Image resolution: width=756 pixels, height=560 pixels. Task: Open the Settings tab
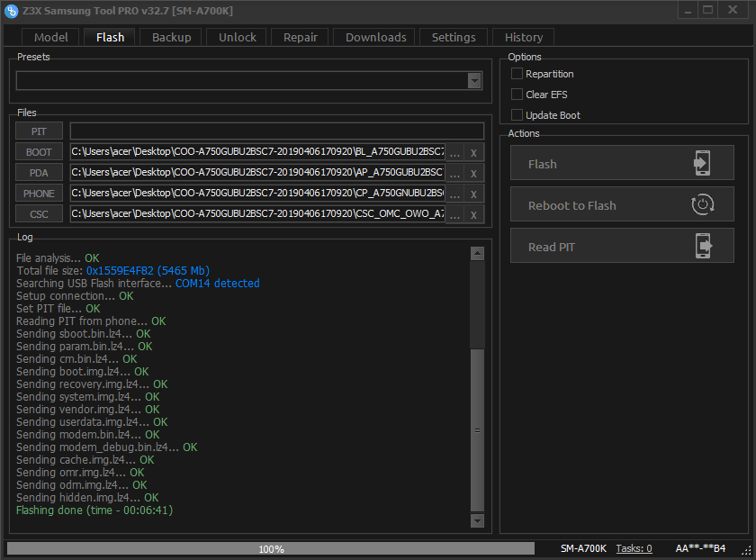pos(454,37)
